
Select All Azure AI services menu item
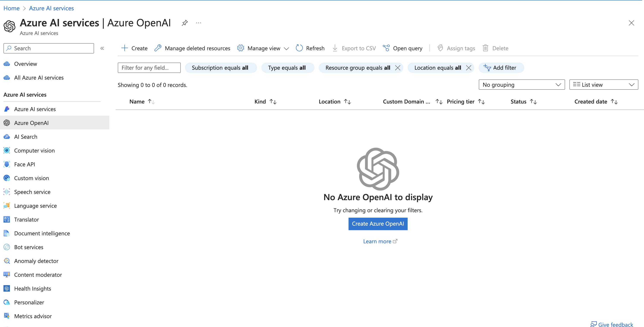click(39, 77)
